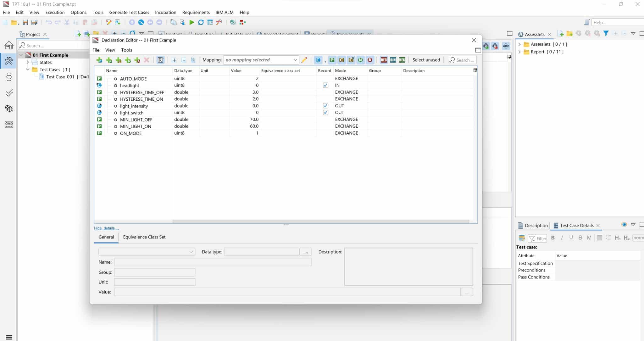Click the BIN number format icon

click(x=393, y=60)
